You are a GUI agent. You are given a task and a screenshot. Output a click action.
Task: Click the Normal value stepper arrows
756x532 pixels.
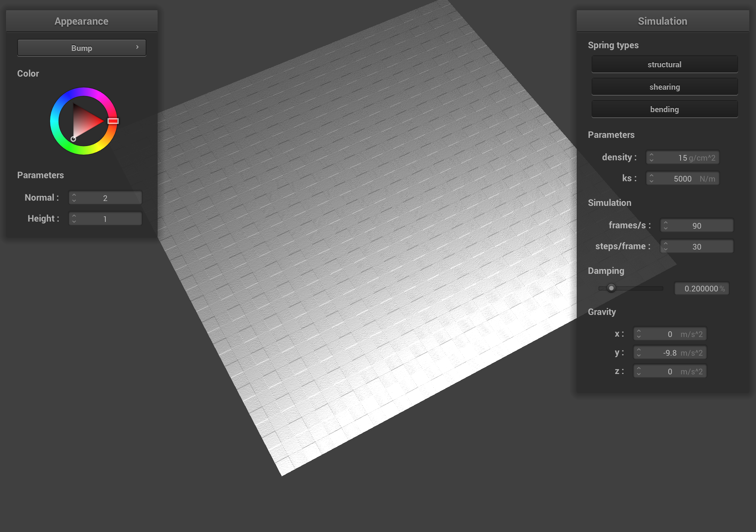click(74, 198)
